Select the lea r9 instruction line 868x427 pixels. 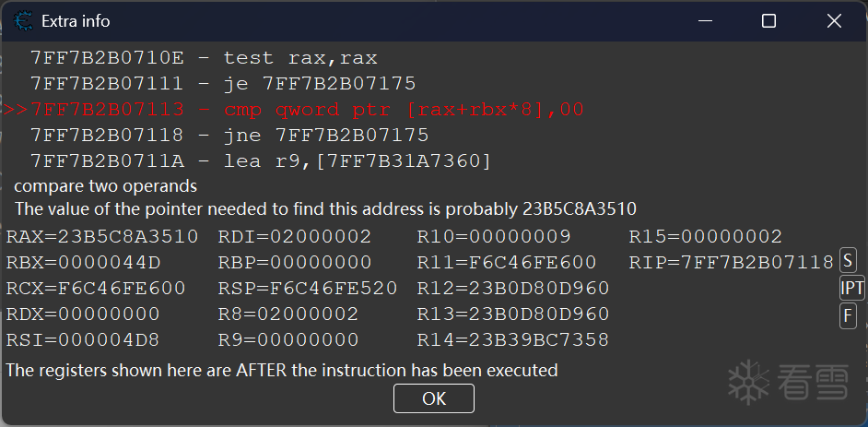point(261,161)
